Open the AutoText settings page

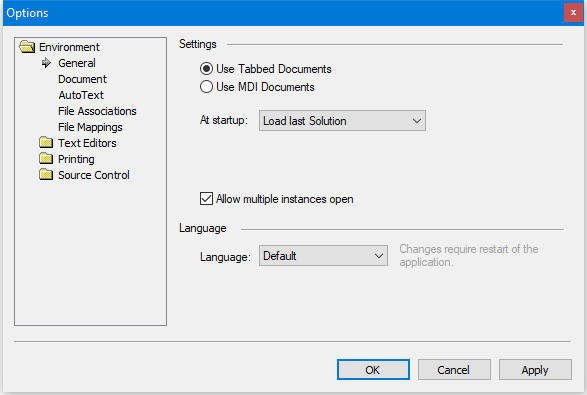click(81, 95)
